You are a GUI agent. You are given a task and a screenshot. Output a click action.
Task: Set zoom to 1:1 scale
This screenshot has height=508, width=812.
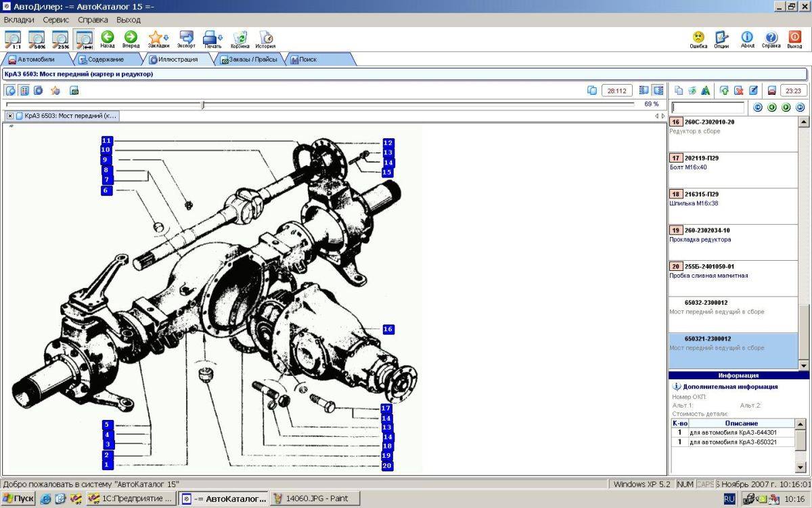[x=12, y=39]
